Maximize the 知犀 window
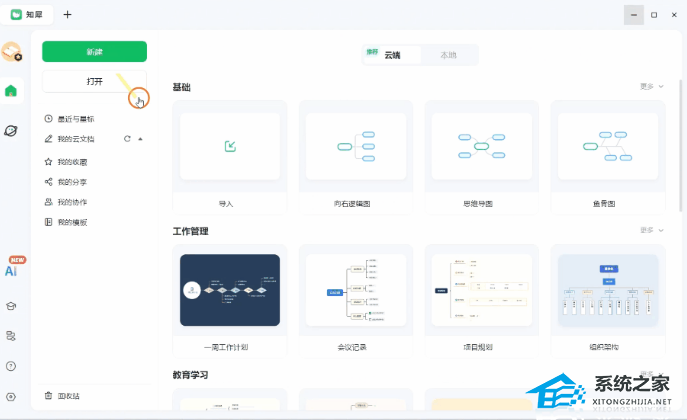The image size is (687, 420). pyautogui.click(x=654, y=15)
